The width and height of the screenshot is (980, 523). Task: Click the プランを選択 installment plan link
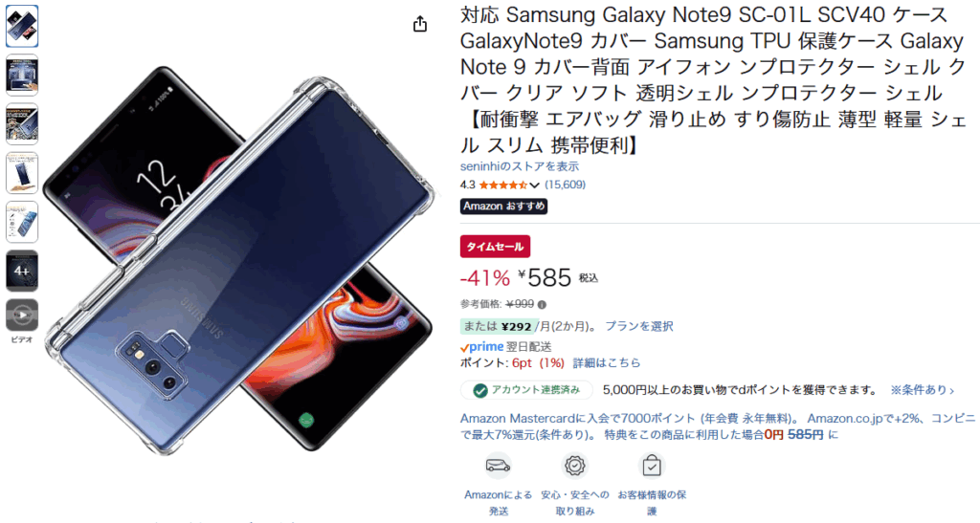point(638,326)
